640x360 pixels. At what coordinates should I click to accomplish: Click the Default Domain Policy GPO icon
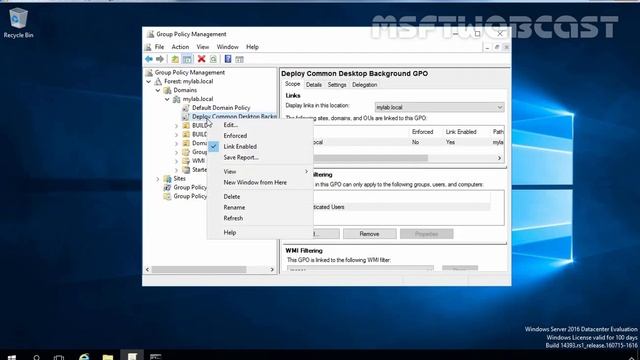(x=186, y=108)
